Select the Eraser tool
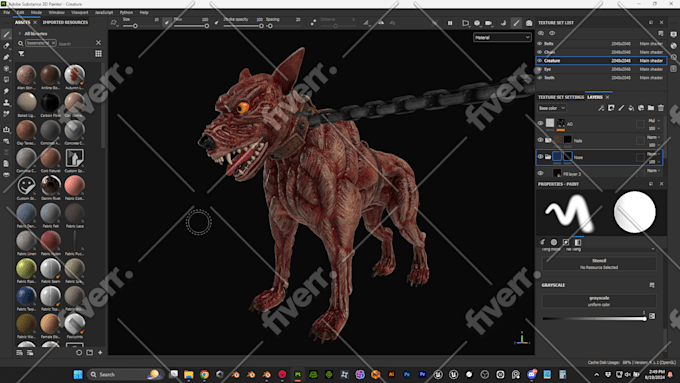This screenshot has height=383, width=680. 6,46
